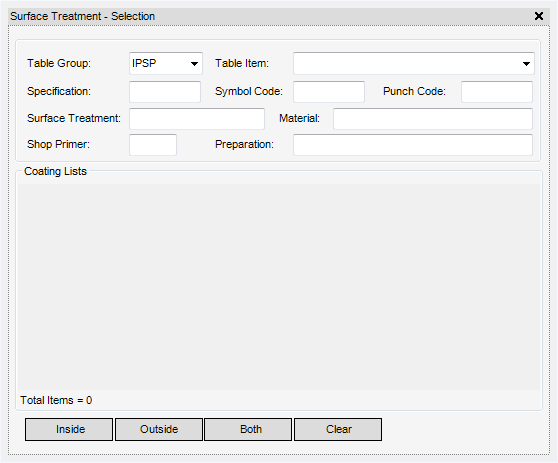Image resolution: width=558 pixels, height=463 pixels.
Task: Focus the Material input box
Action: (433, 119)
